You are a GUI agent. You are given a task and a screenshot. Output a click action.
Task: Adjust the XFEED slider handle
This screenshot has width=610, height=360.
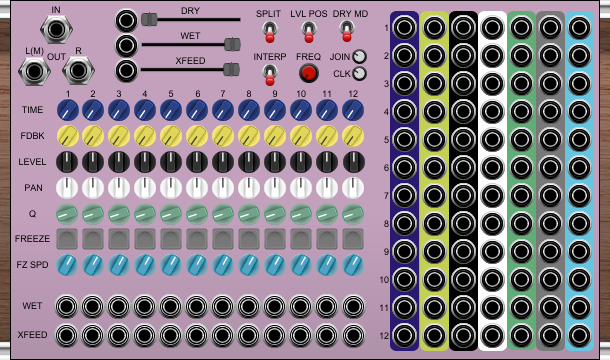click(231, 70)
